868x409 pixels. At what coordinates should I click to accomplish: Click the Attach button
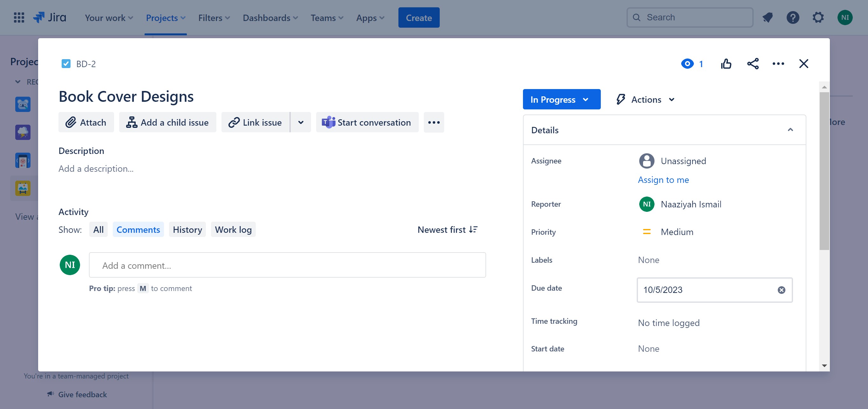pyautogui.click(x=86, y=122)
